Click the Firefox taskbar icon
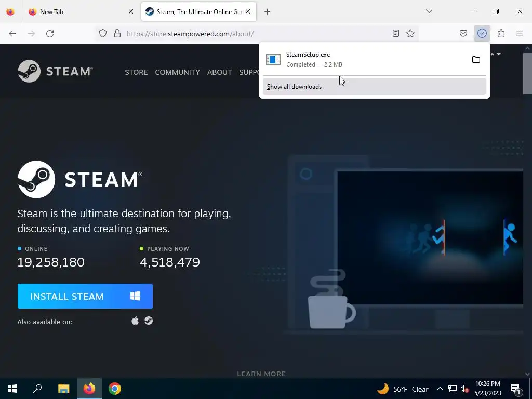Screen dimensions: 532x399 (x=89, y=389)
